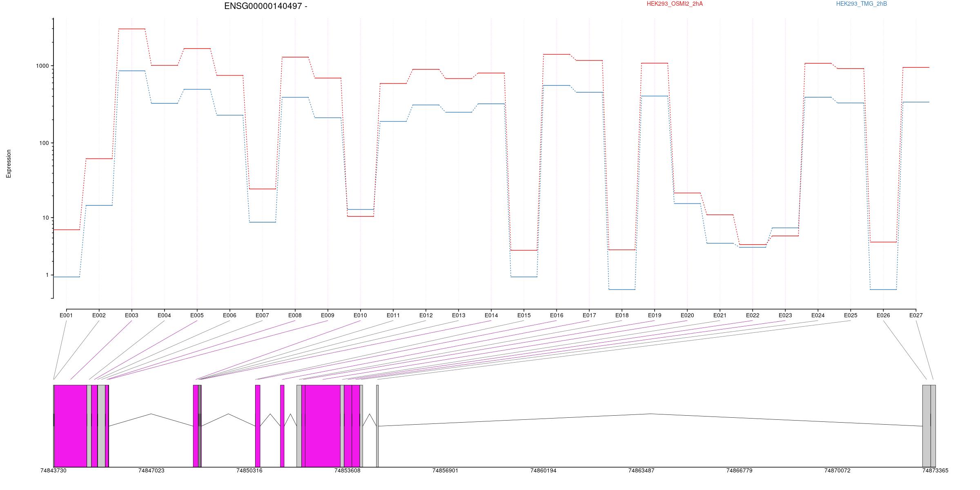
Task: Click exon label E013
Action: (459, 315)
